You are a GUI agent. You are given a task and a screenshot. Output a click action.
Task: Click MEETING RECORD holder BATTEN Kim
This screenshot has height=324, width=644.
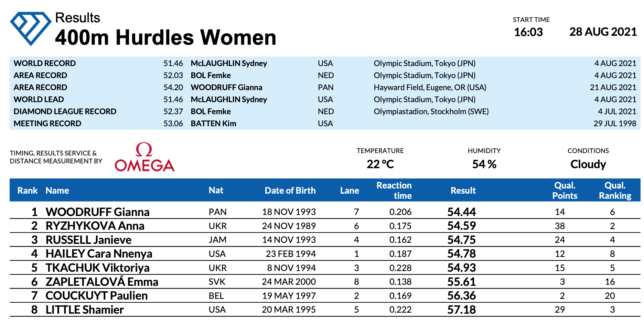click(x=213, y=123)
